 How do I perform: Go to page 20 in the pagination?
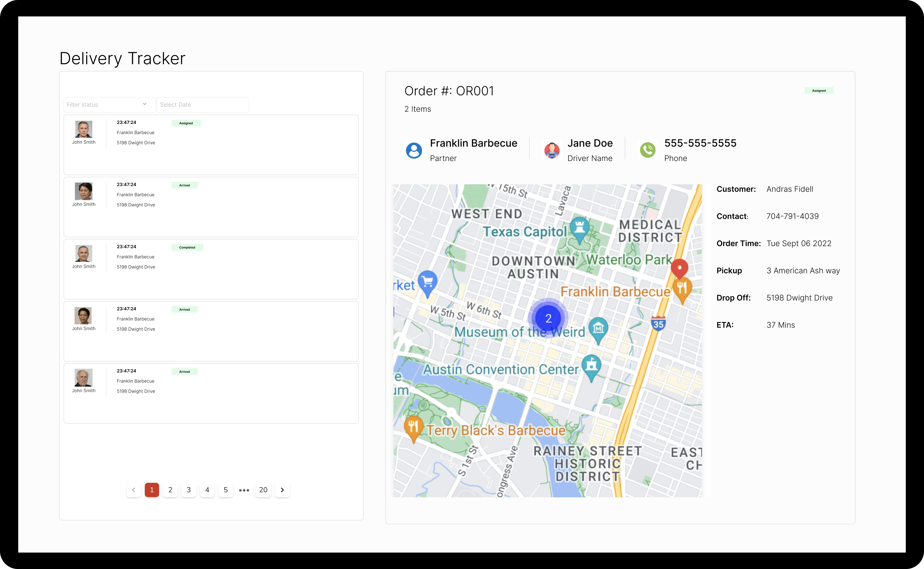263,490
